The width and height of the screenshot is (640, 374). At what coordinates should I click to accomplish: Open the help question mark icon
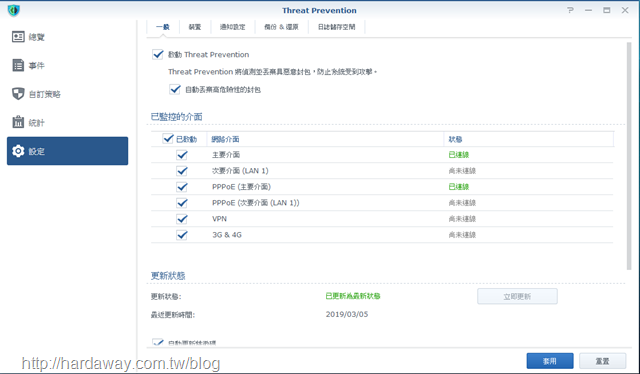pos(570,10)
